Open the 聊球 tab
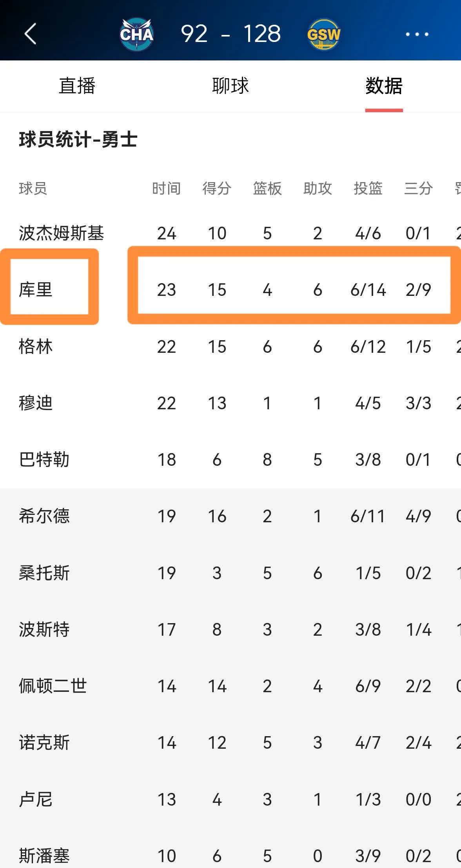 pos(230,86)
